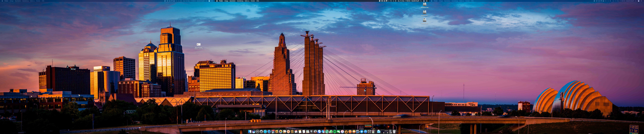Open the yellow Notes app in Dock
Image resolution: width=644 pixels, height=134 pixels.
tap(300, 131)
